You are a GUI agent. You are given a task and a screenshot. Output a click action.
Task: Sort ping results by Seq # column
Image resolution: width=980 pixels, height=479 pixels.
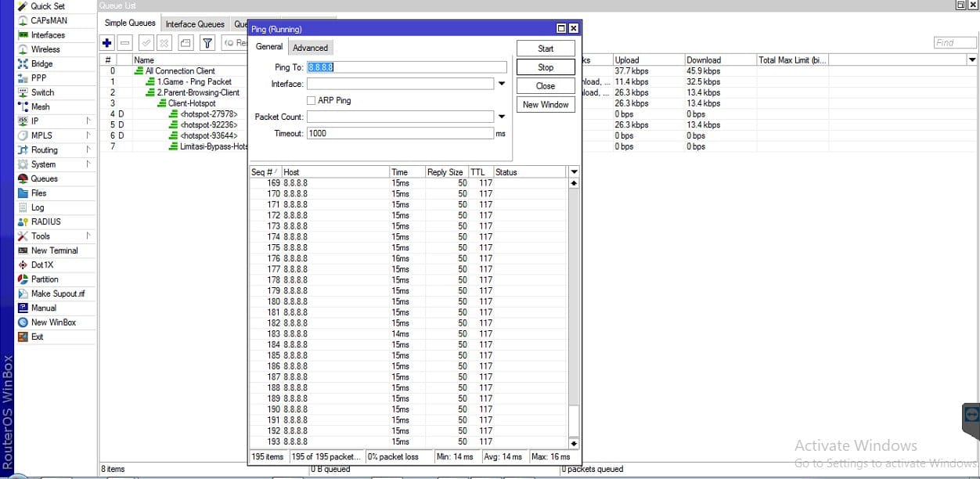coord(265,172)
